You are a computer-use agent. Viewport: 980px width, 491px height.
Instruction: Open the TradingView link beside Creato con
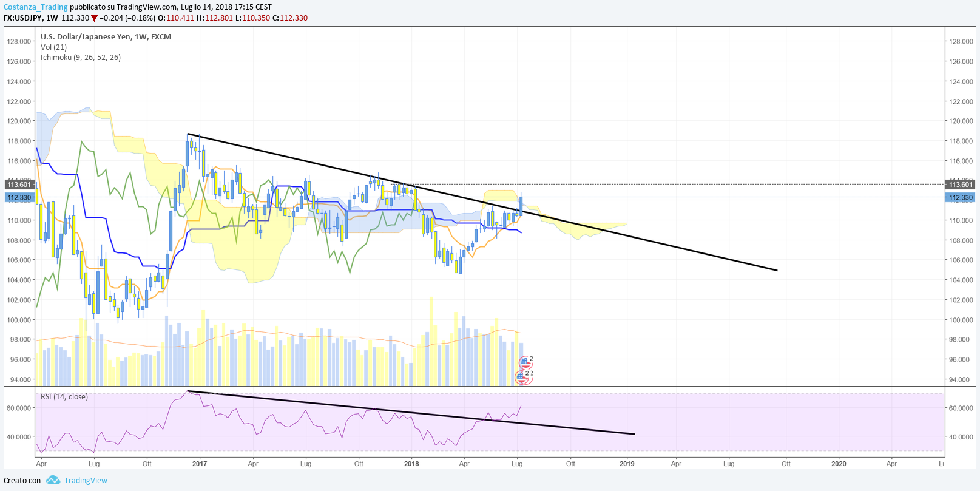click(86, 480)
